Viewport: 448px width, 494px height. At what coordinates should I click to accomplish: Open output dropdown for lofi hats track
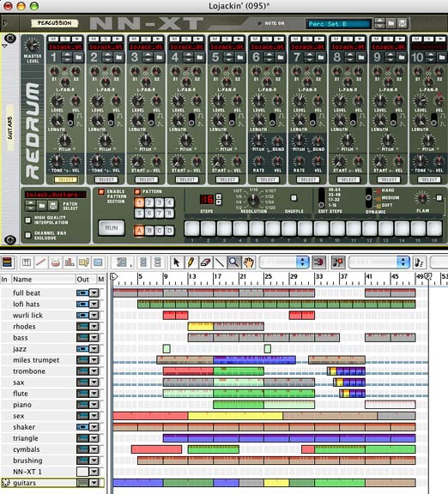94,304
